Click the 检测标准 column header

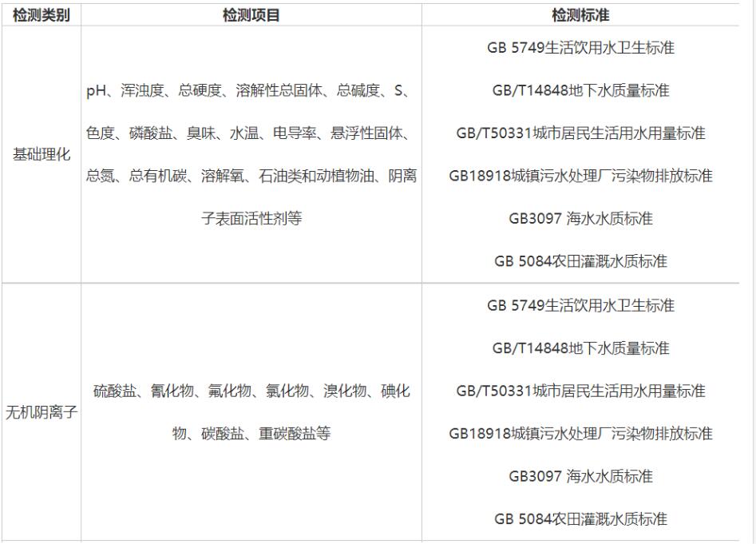coord(580,15)
